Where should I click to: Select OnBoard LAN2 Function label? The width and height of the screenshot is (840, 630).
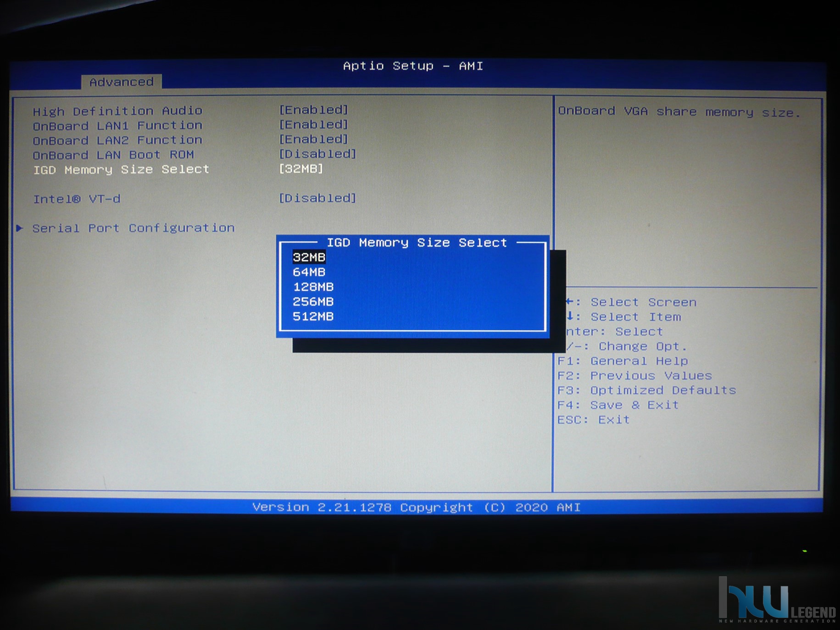[117, 140]
